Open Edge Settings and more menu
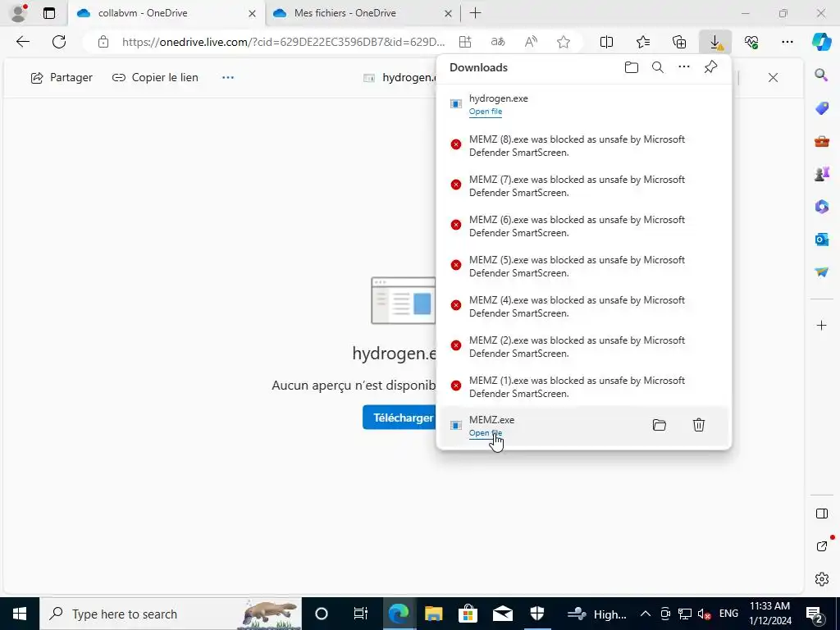The width and height of the screenshot is (840, 630). [787, 42]
